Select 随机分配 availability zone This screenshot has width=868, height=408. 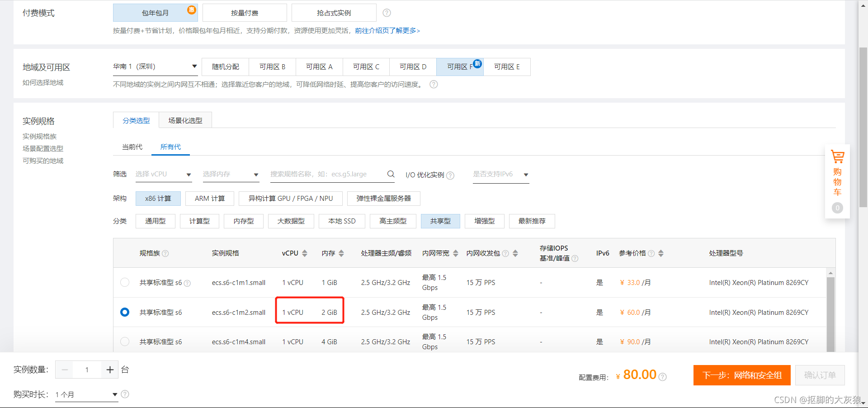pos(226,67)
